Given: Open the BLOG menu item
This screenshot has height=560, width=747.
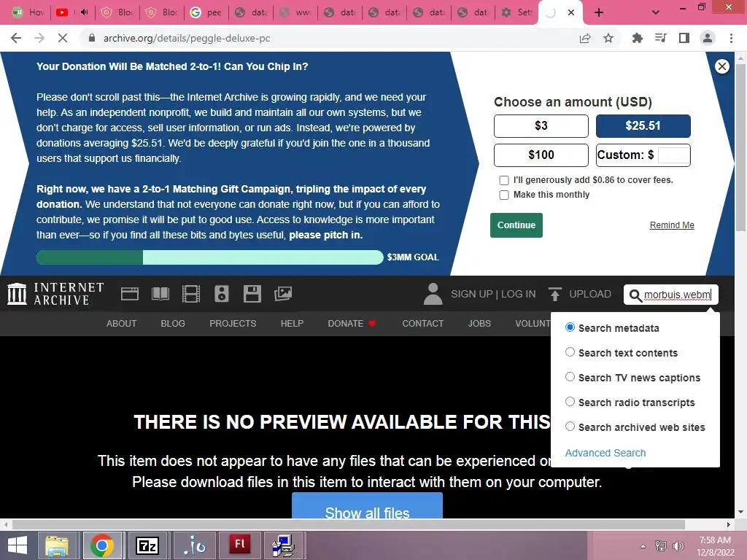Looking at the screenshot, I should pos(173,324).
